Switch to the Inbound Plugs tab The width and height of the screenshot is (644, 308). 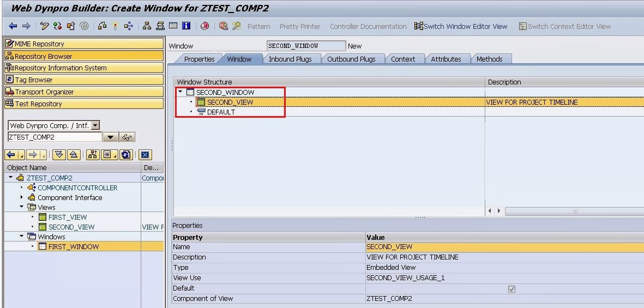click(290, 59)
